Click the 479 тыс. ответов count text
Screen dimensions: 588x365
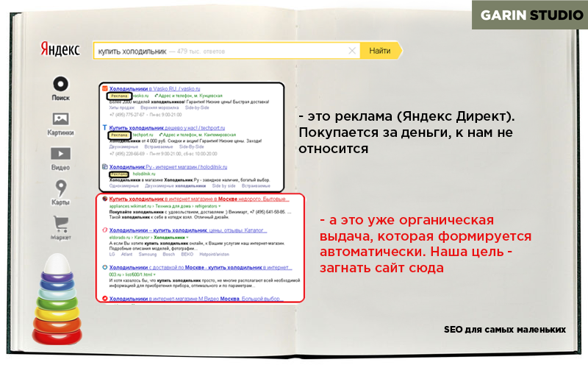coord(201,51)
